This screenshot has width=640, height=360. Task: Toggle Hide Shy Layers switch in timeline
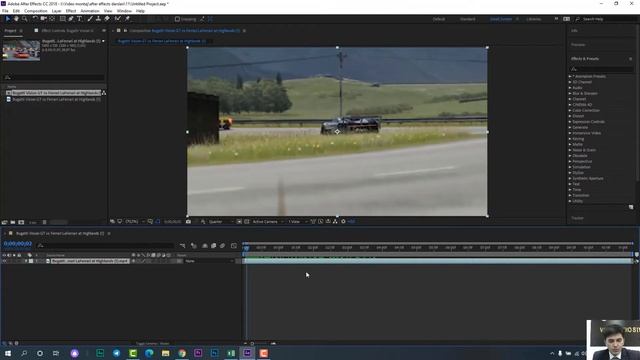(204, 246)
